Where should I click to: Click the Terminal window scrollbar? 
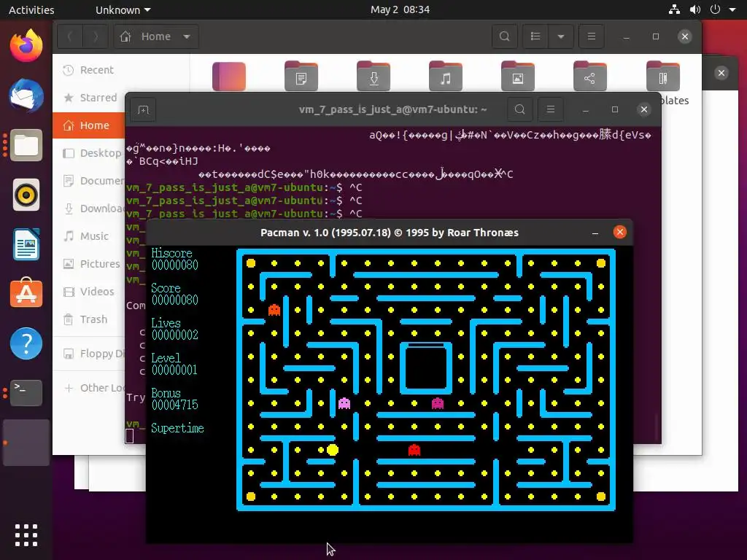[x=657, y=427]
